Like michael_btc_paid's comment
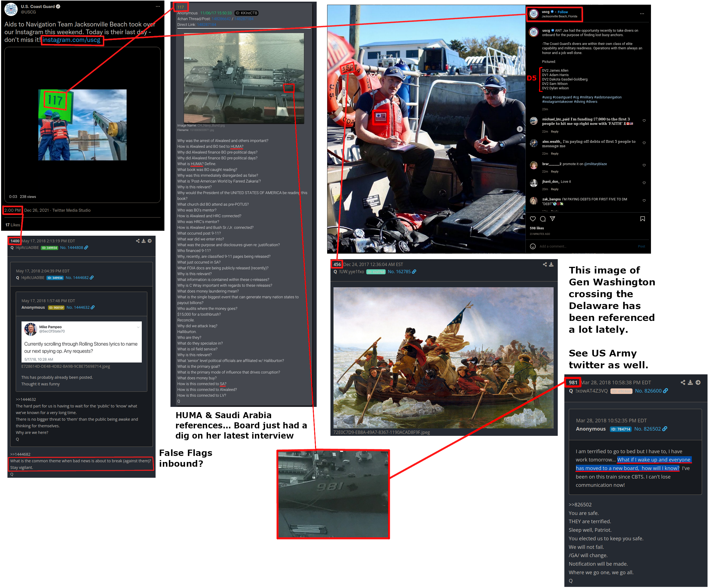 click(x=644, y=121)
